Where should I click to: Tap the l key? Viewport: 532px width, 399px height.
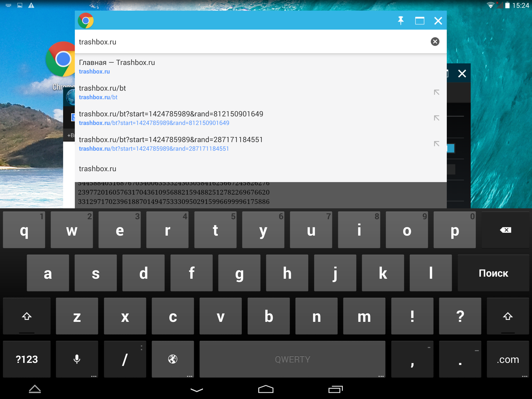click(431, 273)
